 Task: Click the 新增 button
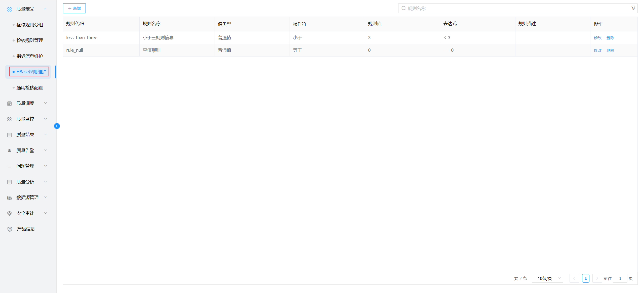[74, 8]
